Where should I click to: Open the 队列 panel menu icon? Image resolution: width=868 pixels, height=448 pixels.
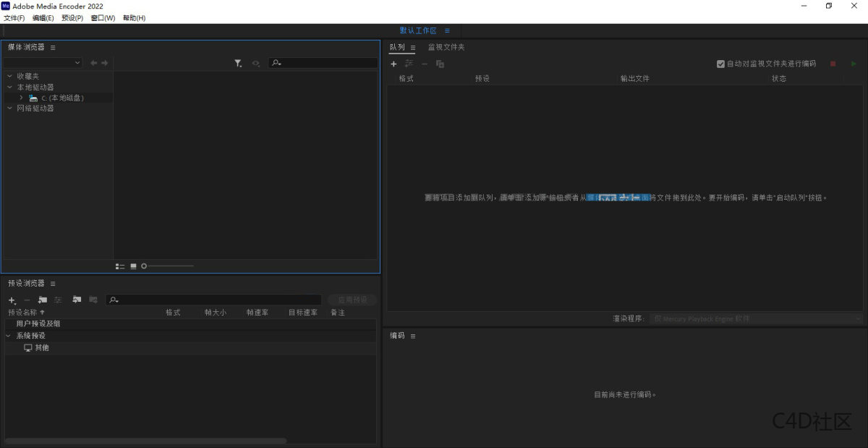point(412,48)
